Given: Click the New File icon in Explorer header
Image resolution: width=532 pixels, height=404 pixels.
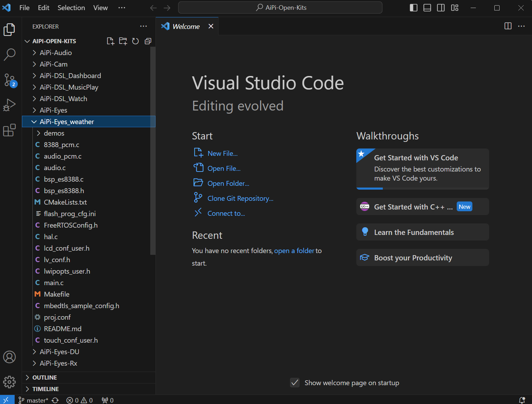Looking at the screenshot, I should [x=111, y=41].
